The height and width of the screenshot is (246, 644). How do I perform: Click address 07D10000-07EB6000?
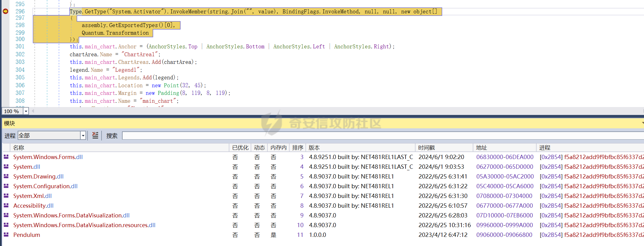(505, 215)
